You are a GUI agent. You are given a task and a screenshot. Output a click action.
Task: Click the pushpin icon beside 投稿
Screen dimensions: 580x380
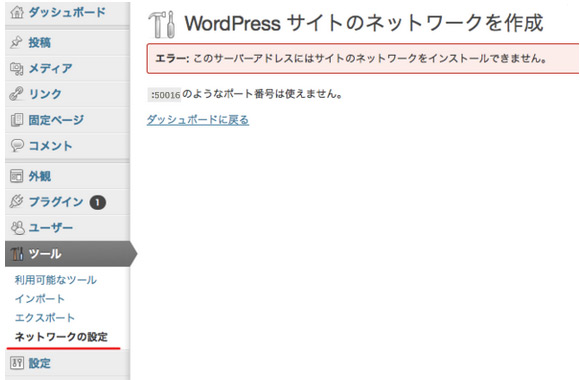point(16,42)
